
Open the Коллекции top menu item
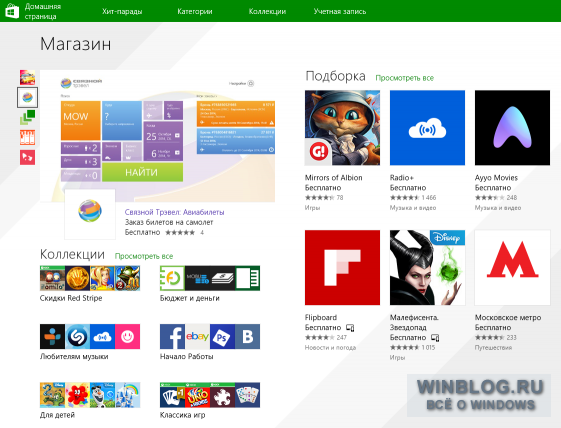pyautogui.click(x=267, y=11)
